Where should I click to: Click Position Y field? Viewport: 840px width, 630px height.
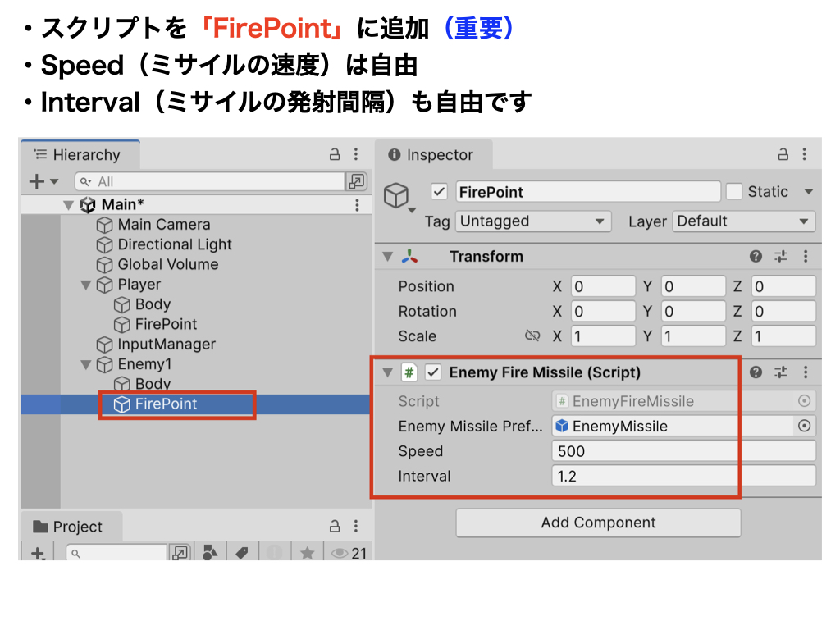coord(693,286)
